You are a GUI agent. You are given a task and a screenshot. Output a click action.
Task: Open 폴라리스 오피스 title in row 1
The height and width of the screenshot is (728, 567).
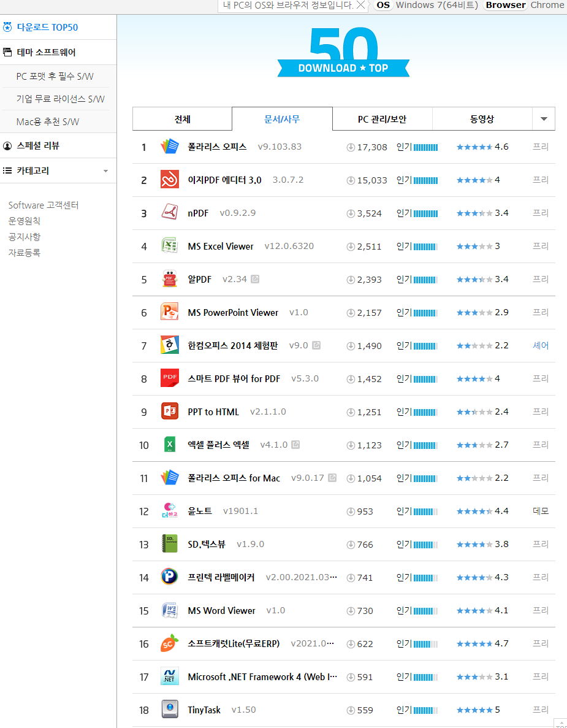pos(217,147)
